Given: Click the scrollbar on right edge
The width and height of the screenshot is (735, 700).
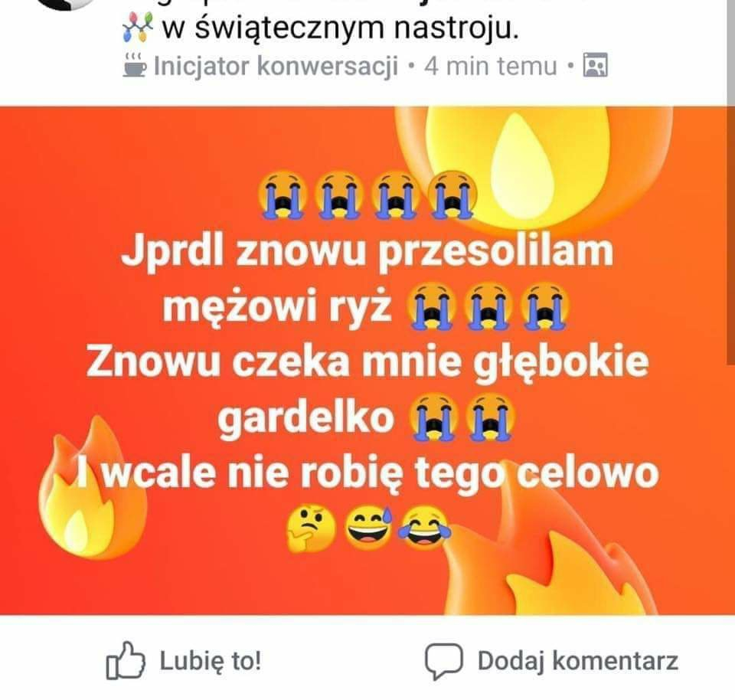Looking at the screenshot, I should pyautogui.click(x=730, y=182).
